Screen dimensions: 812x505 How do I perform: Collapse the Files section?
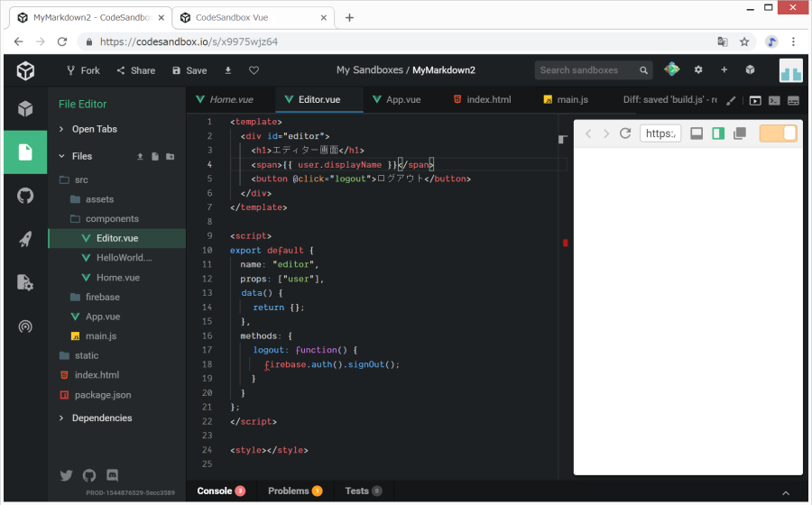81,156
